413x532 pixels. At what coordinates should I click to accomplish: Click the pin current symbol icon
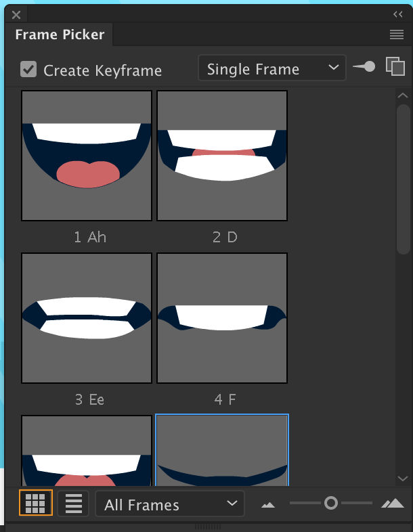[x=364, y=66]
